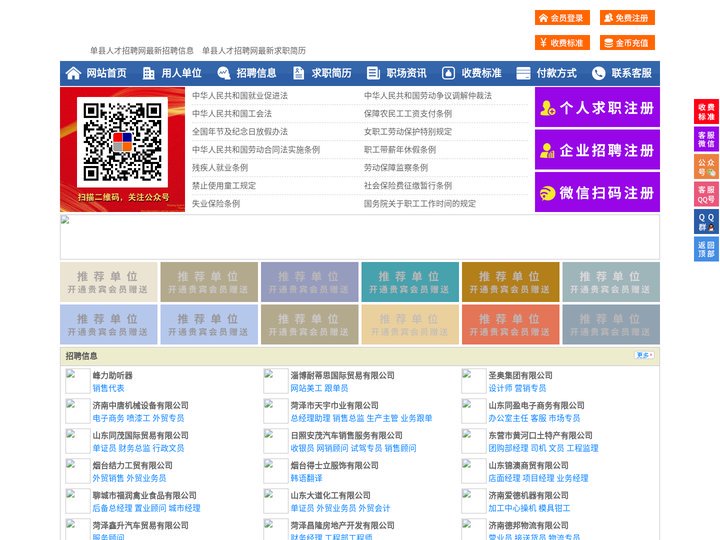
Task: Open link 单县人才招聘网最新求职简历
Action: click(254, 51)
